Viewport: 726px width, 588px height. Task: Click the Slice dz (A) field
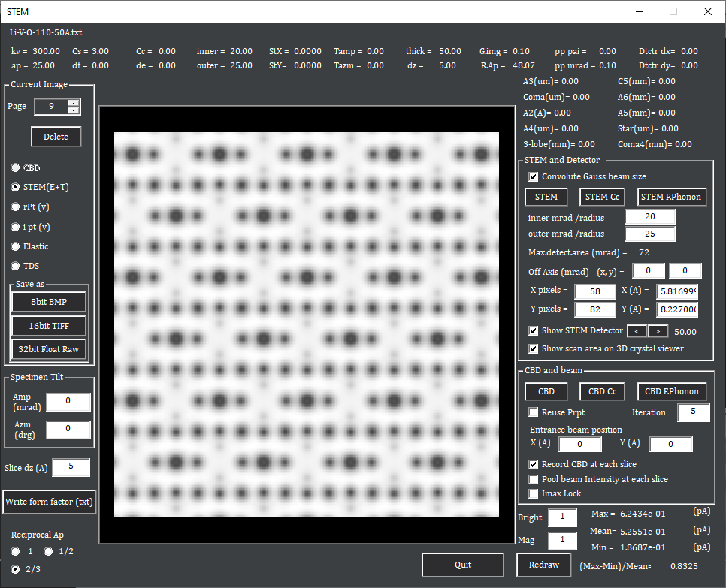(71, 467)
